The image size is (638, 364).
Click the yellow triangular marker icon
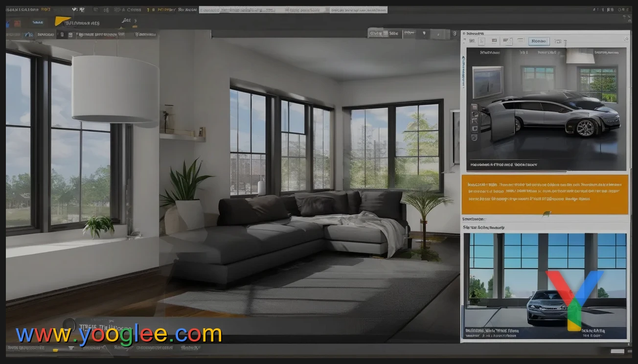coord(62,21)
